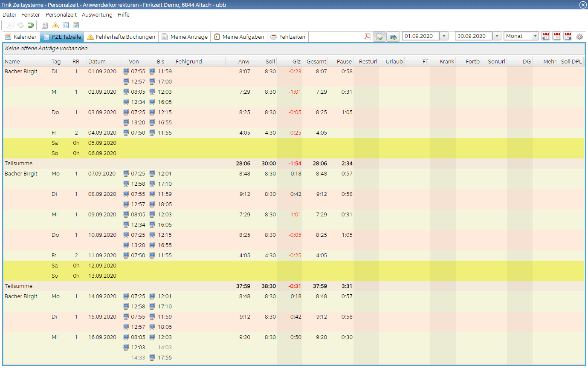Export to PDF using the red PDF icon beside the date range
This screenshot has width=588, height=368.
pyautogui.click(x=367, y=37)
